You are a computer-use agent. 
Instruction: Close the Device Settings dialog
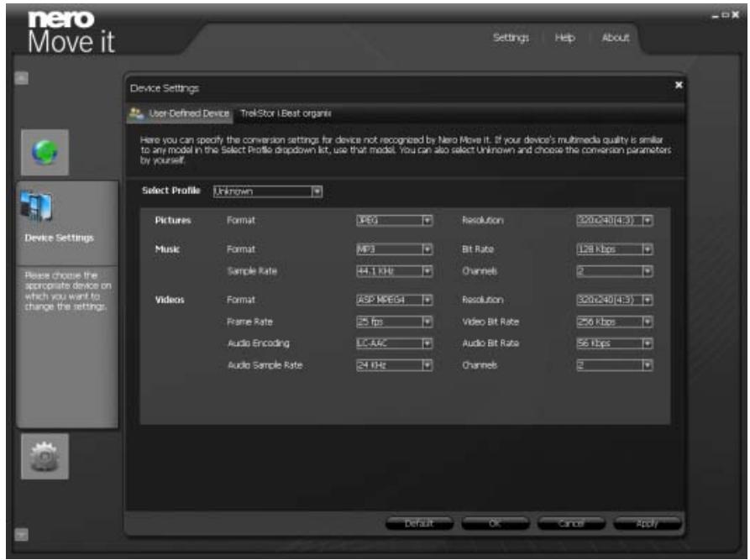pyautogui.click(x=679, y=85)
